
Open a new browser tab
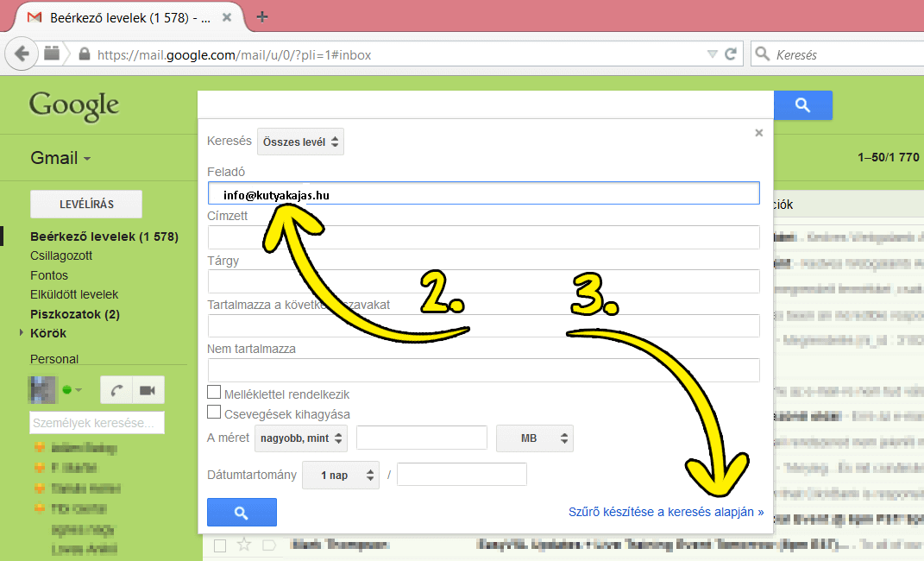262,17
